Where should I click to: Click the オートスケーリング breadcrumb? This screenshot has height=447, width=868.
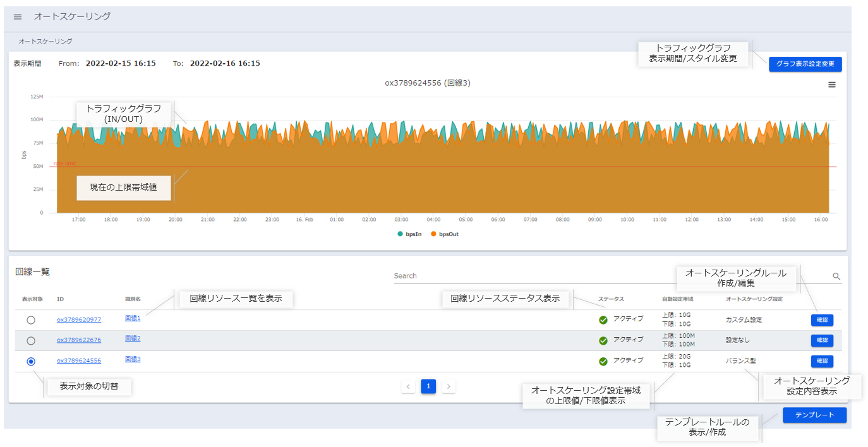click(x=45, y=41)
